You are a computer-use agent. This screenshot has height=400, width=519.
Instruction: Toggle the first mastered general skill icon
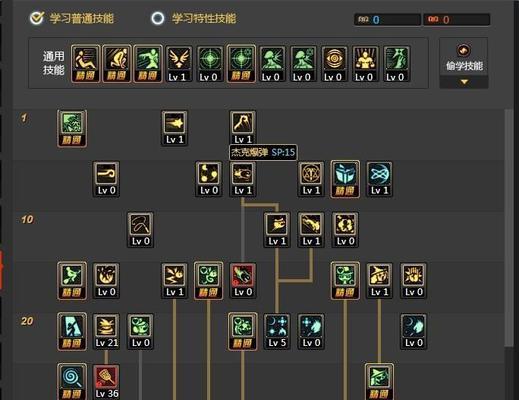tap(85, 64)
